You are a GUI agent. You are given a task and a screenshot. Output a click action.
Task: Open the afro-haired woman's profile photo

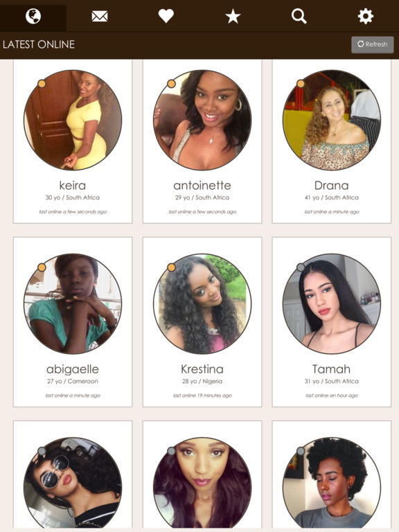(x=332, y=484)
